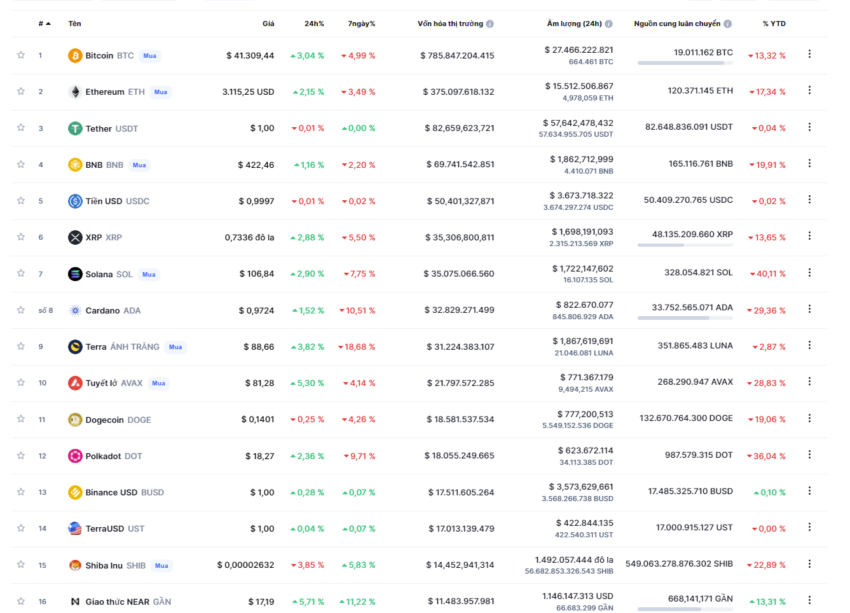850x613 pixels.
Task: Click the Mua button beside Ethereum
Action: [160, 92]
